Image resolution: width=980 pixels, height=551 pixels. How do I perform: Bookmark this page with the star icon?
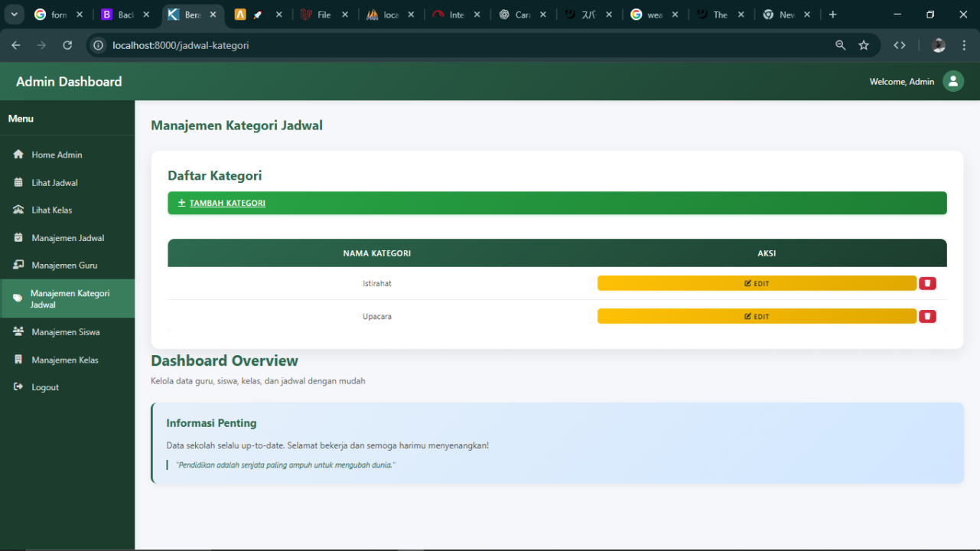tap(864, 45)
